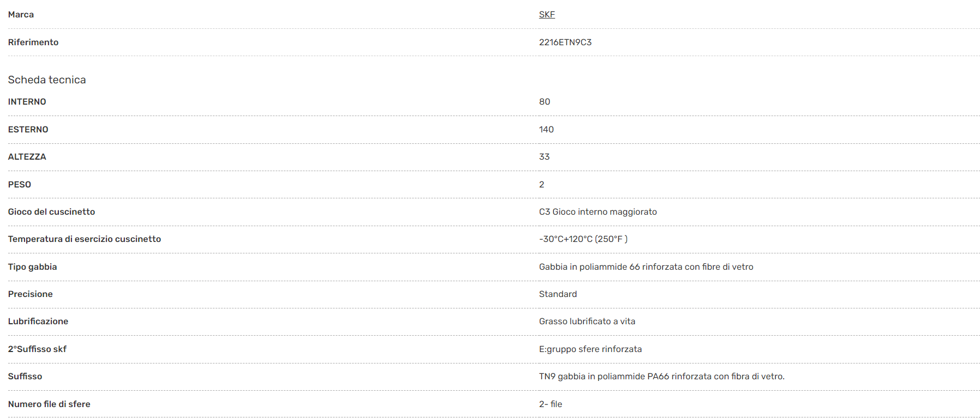Viewport: 980px width, 418px height.
Task: Click the 2°Suffisso skf label
Action: (x=37, y=349)
